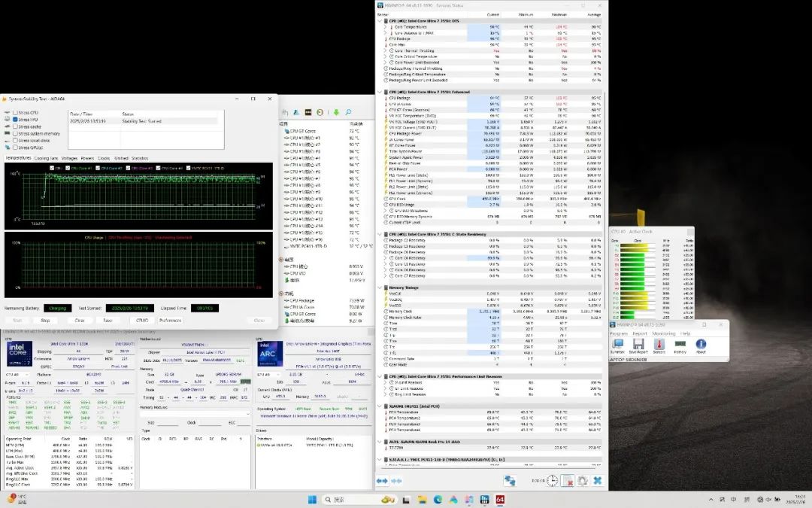
Task: Tick Stress system memory checkbox
Action: click(16, 134)
